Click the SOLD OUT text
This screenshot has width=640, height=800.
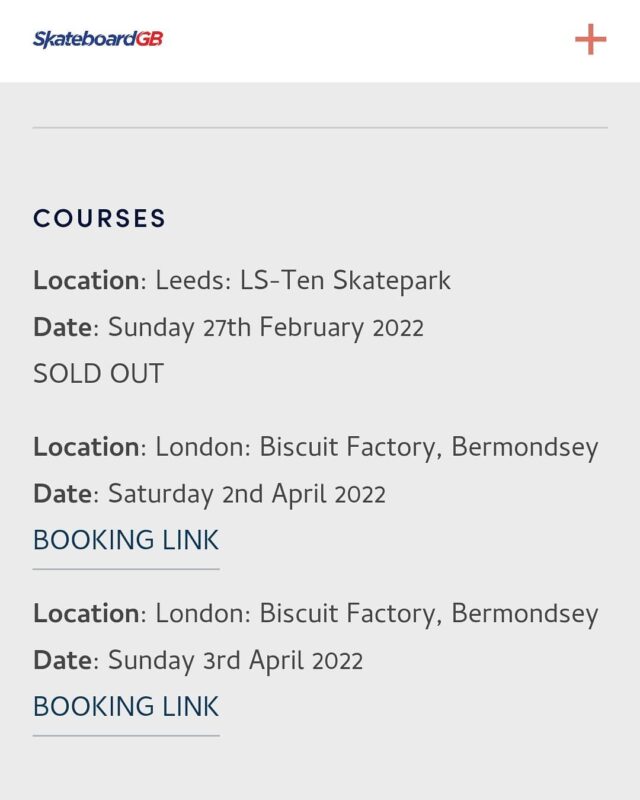[x=99, y=373]
